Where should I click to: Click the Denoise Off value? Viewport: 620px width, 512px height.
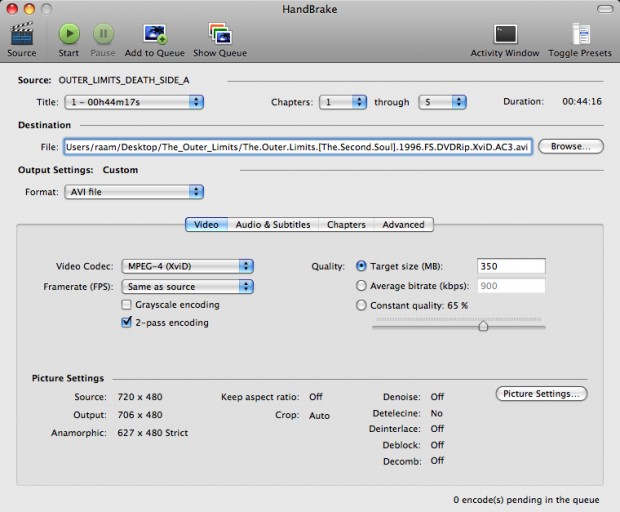437,397
